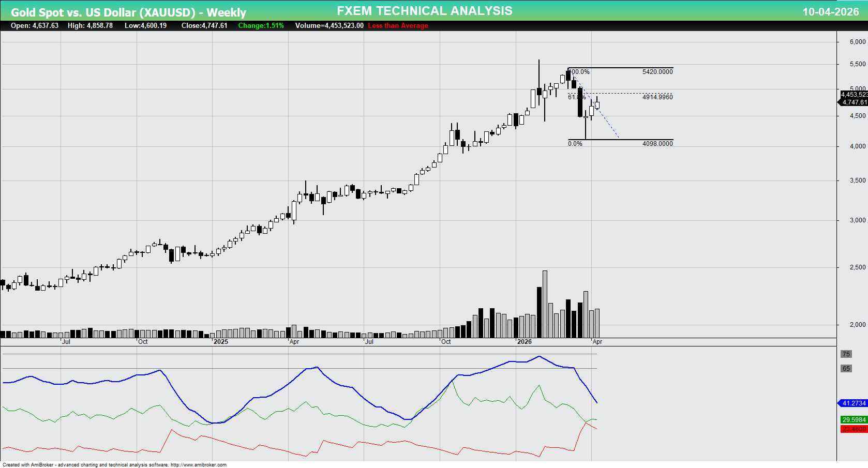Click the last price marker 4,747.61
Screen dimensions: 868x468
pyautogui.click(x=852, y=103)
